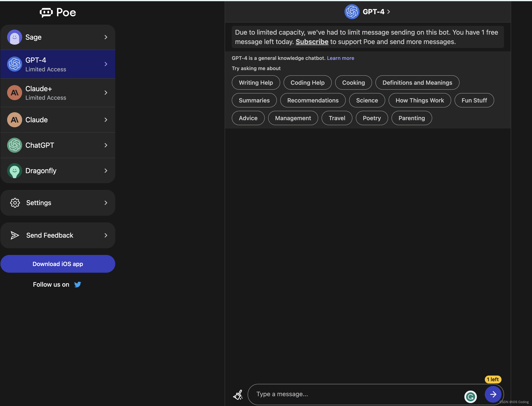Click the chevron next to Claude+

pos(106,93)
